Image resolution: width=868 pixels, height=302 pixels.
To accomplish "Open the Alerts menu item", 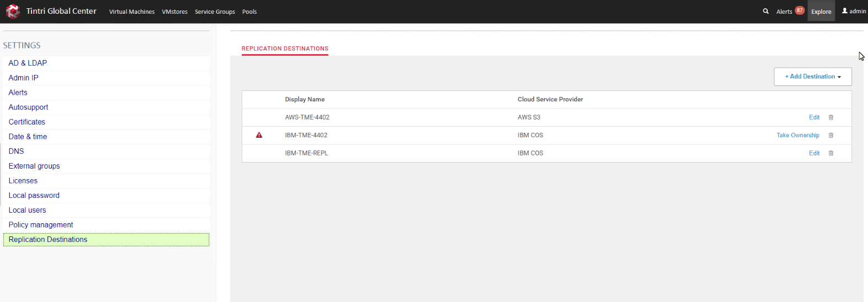I will (784, 12).
